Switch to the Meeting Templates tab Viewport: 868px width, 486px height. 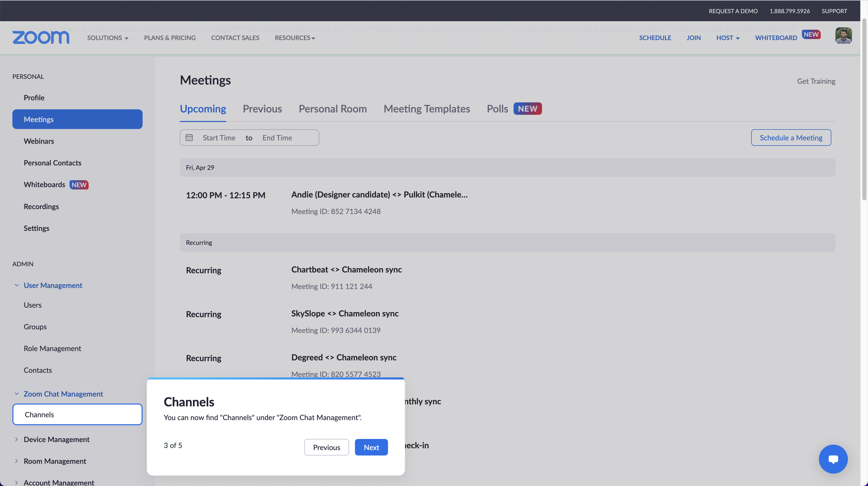click(427, 109)
